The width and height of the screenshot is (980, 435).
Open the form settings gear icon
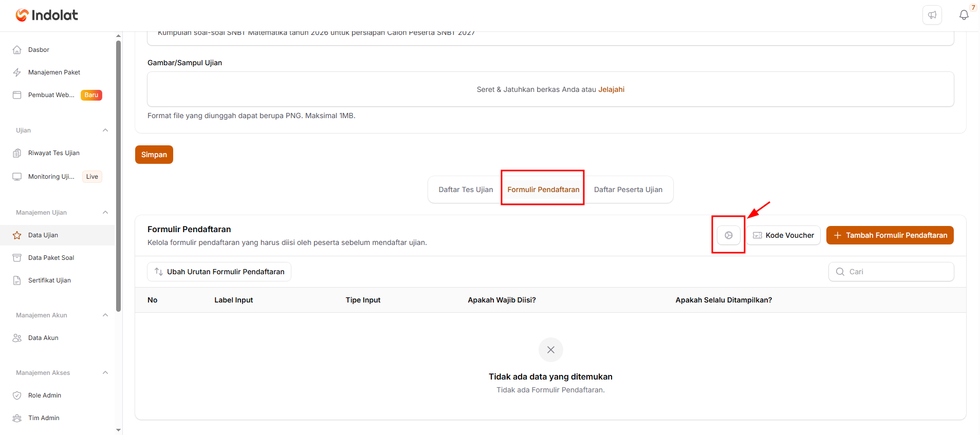coord(728,235)
